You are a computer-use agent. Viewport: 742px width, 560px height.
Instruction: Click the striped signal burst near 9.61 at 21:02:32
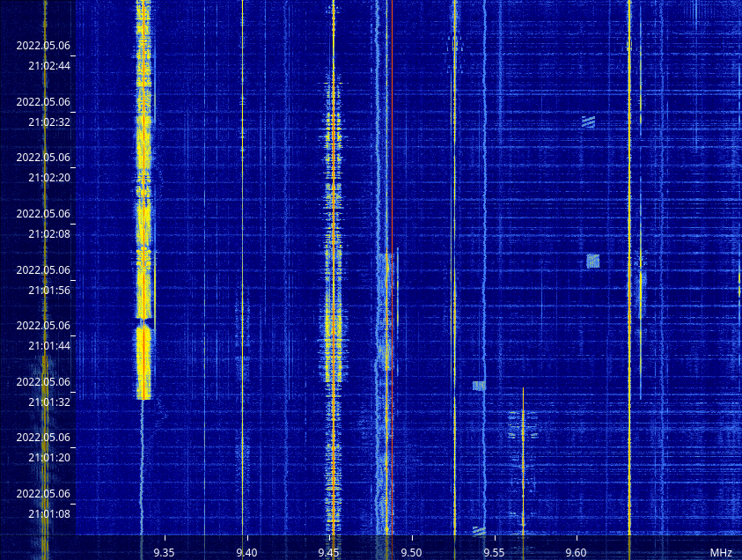(588, 122)
